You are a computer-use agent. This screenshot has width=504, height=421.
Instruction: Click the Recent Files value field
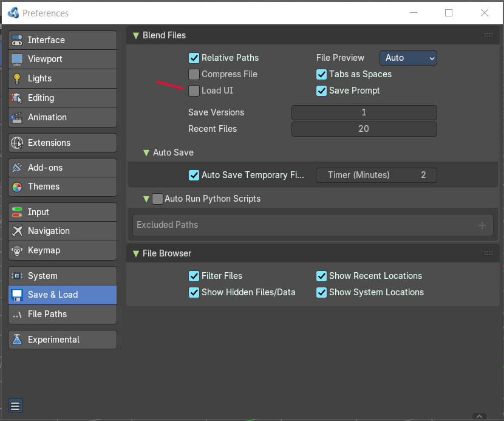(x=364, y=129)
